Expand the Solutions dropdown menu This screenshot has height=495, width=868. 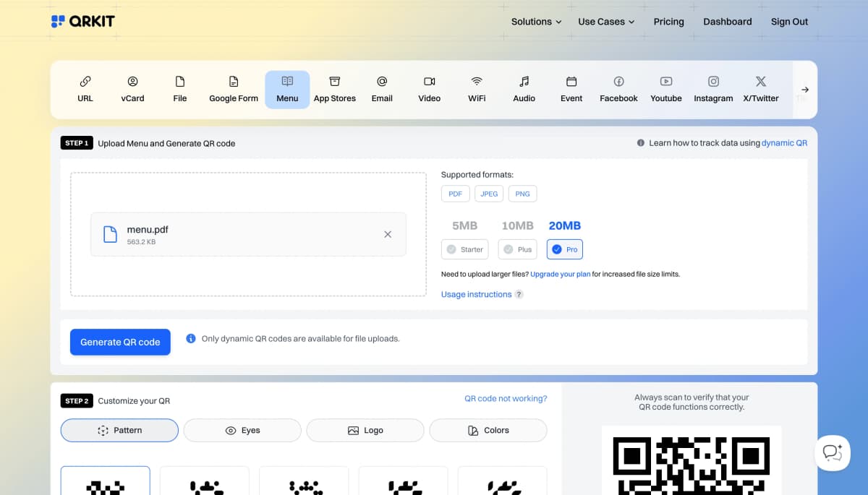536,22
